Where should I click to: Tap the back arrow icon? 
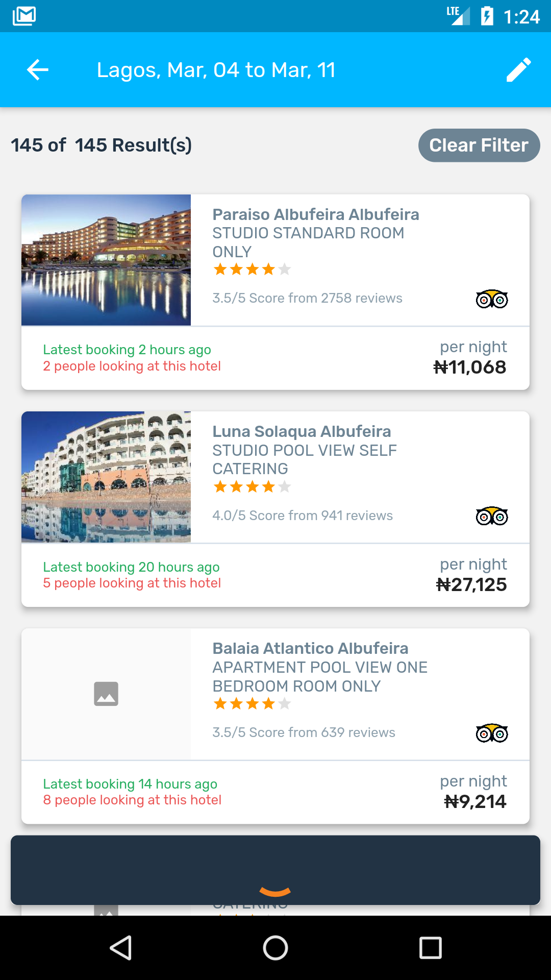[38, 70]
